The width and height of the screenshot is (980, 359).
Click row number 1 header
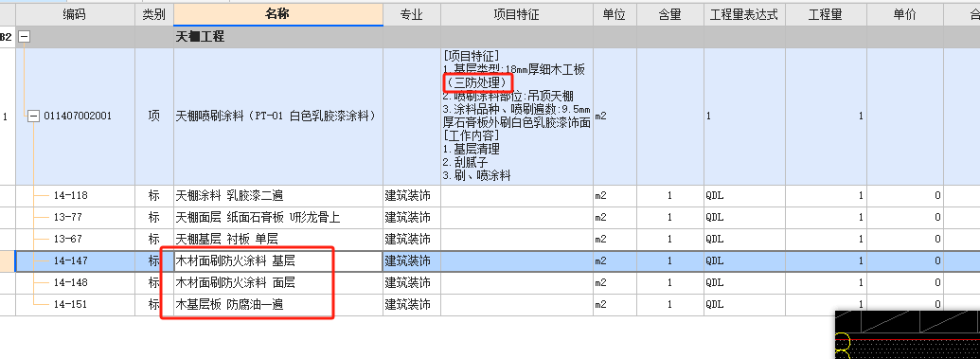point(7,117)
